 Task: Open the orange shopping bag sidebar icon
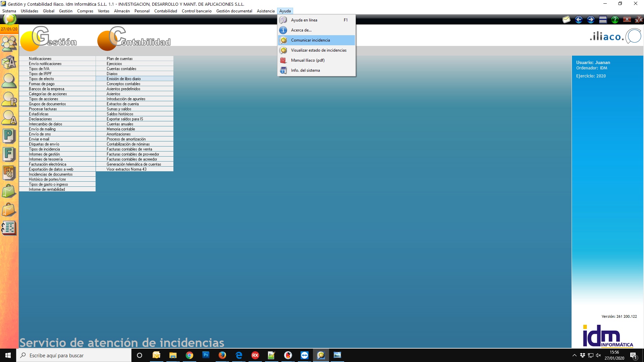pyautogui.click(x=9, y=210)
